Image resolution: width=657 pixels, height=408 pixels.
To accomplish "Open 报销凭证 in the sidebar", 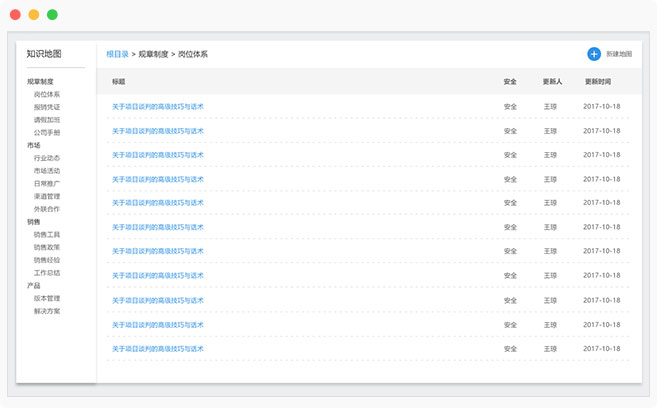I will [47, 107].
